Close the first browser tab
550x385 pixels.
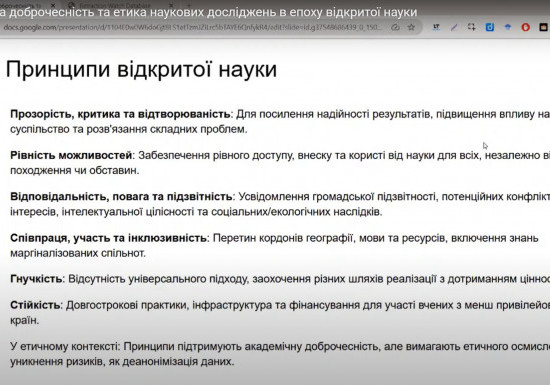(53, 5)
